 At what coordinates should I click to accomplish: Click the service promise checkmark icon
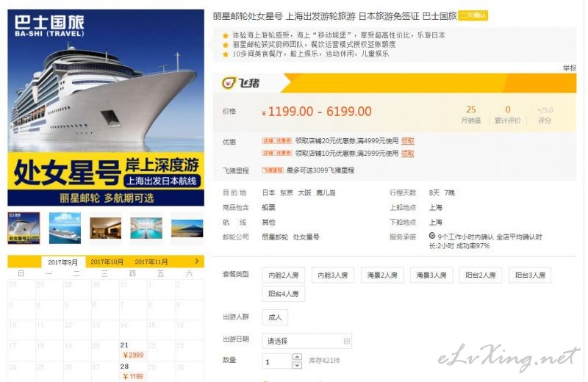point(432,236)
